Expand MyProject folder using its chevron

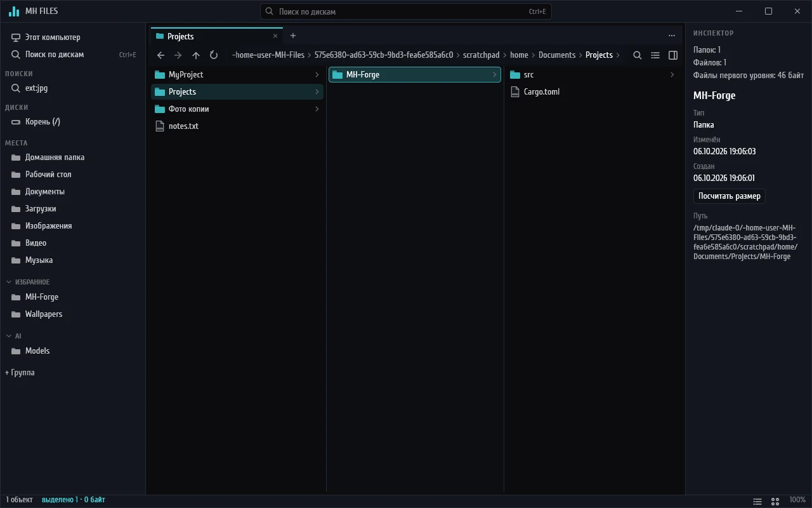(x=317, y=75)
